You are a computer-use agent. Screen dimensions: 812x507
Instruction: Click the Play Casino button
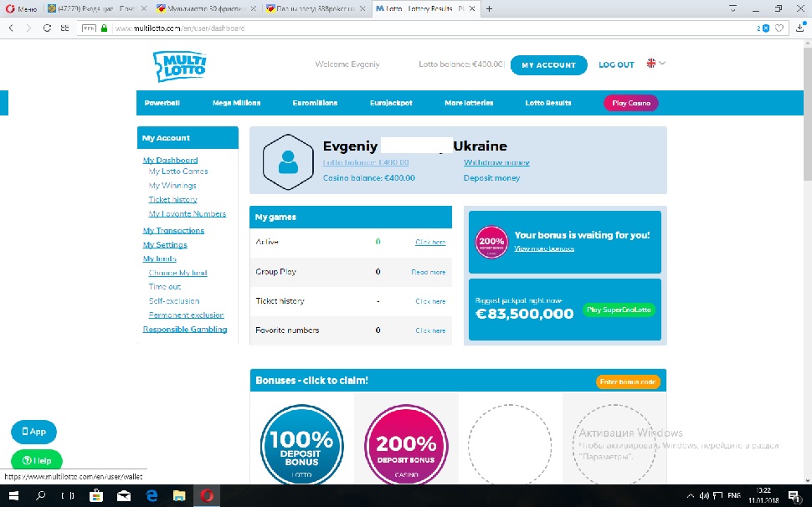pyautogui.click(x=630, y=103)
